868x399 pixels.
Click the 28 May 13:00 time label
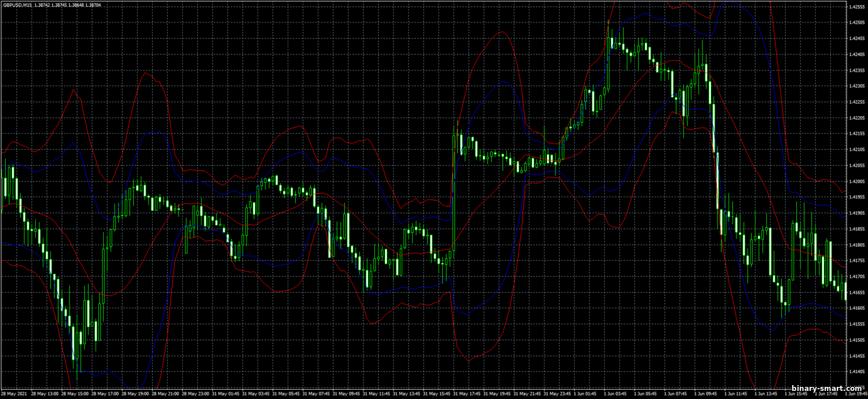(45, 393)
